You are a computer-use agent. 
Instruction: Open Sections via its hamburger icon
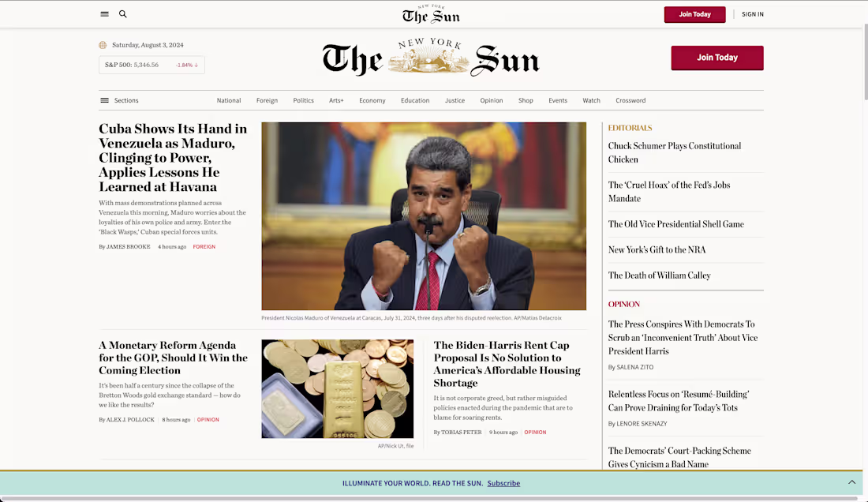pyautogui.click(x=104, y=100)
